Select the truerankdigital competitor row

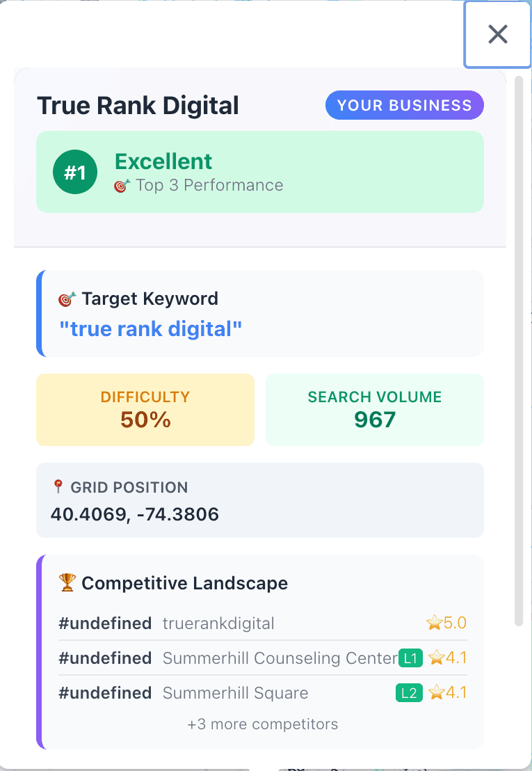point(218,623)
